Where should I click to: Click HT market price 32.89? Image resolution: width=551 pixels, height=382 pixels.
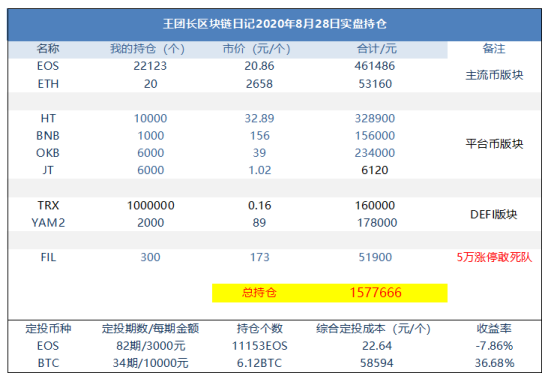259,118
